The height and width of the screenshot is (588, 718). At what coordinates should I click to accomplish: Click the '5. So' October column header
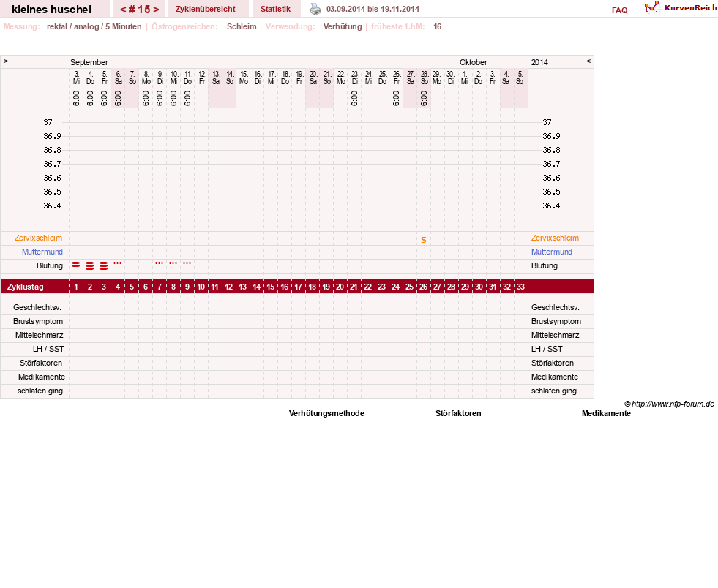520,78
